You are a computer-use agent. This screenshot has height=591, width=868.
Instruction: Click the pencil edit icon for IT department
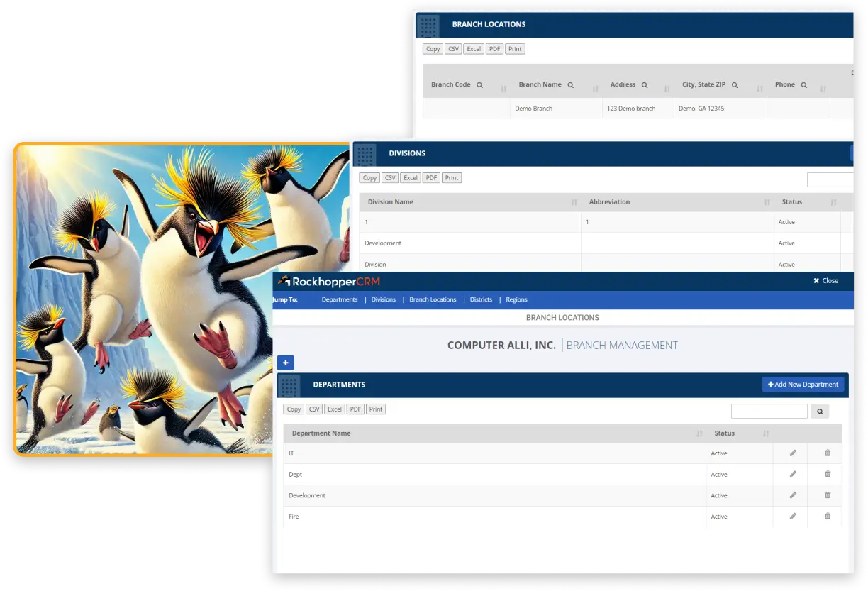(x=793, y=453)
